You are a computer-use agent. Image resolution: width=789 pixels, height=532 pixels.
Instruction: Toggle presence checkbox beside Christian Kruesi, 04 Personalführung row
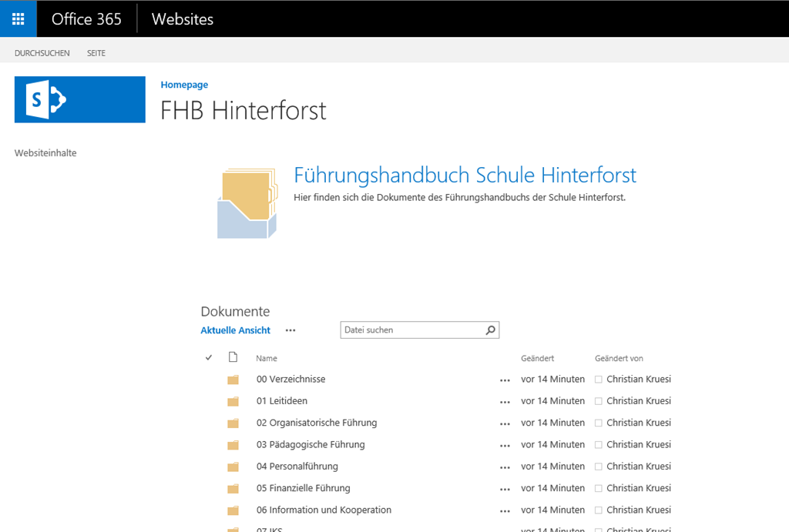tap(599, 467)
